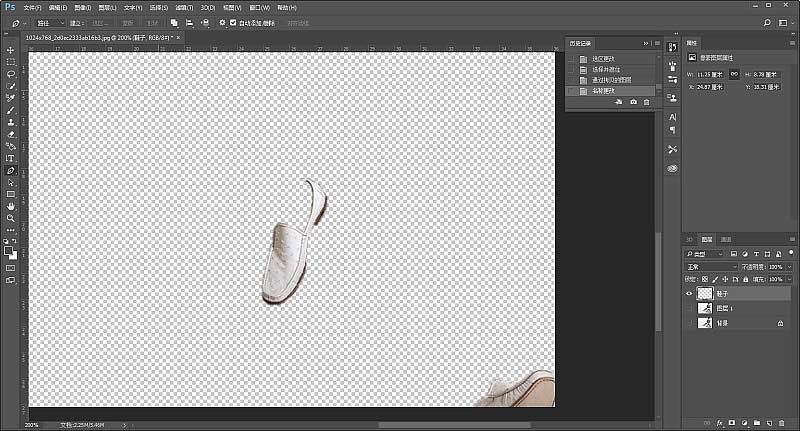Hide the 鞋子 layer via eye icon
The image size is (800, 431).
[x=689, y=294]
